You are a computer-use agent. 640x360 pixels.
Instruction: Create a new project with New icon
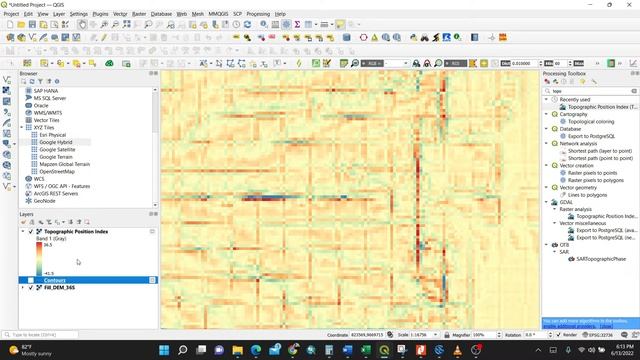click(10, 24)
